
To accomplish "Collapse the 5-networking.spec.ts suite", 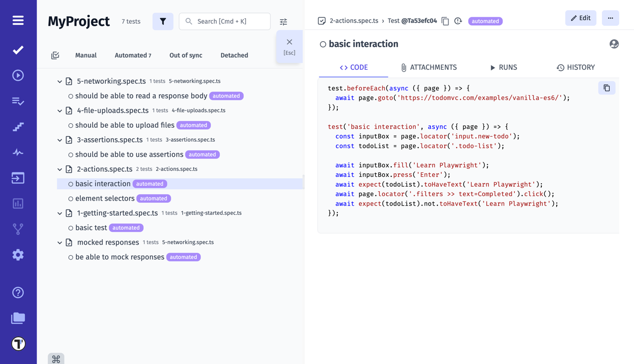I will tap(59, 81).
